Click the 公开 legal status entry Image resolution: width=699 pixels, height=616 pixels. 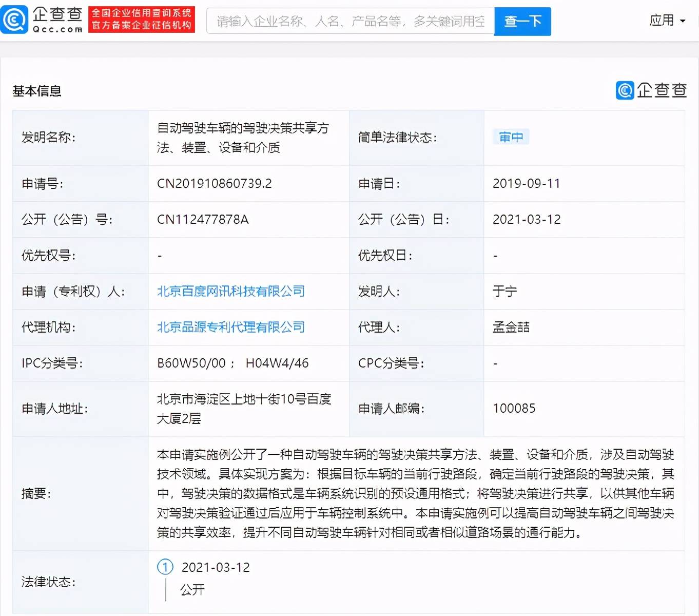[x=192, y=590]
